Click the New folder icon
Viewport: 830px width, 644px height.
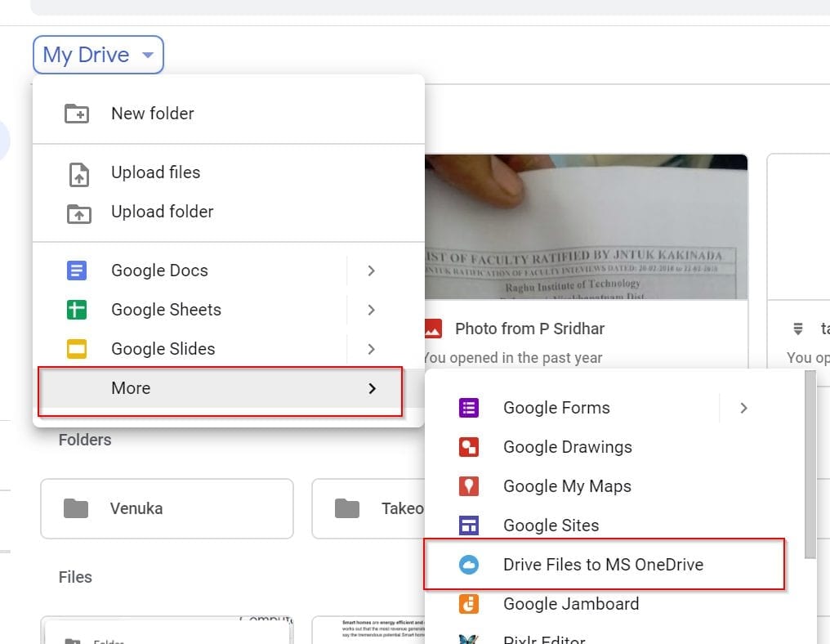tap(77, 114)
